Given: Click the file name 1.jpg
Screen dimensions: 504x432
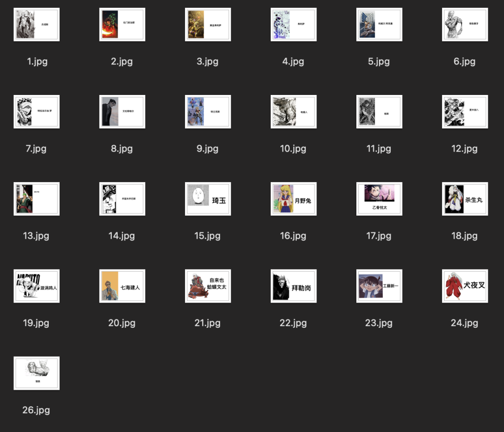Looking at the screenshot, I should [37, 62].
